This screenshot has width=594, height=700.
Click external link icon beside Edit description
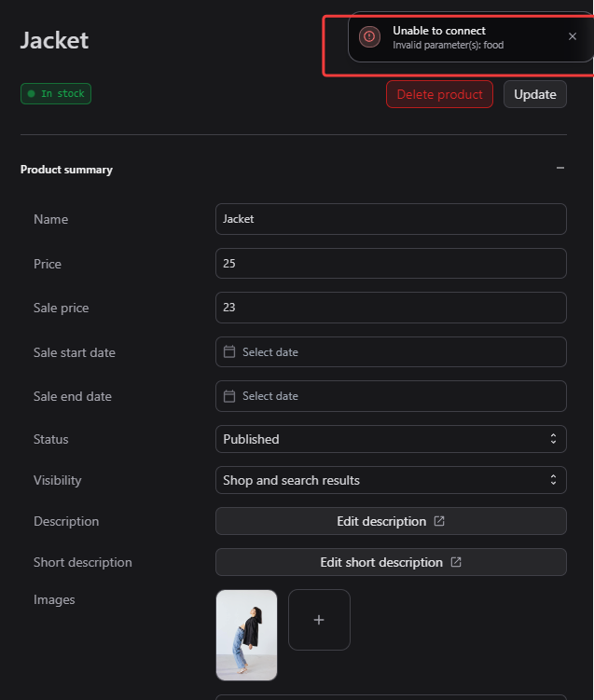pos(440,522)
